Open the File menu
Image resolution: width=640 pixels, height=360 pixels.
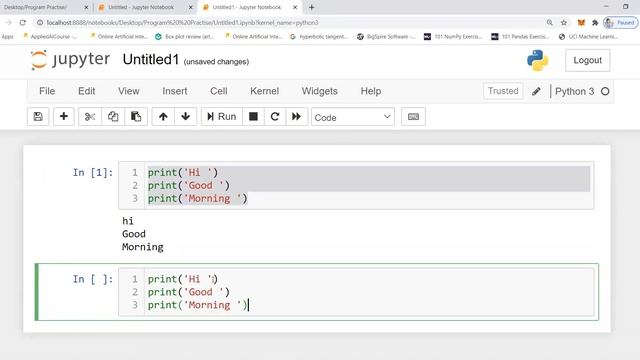47,91
